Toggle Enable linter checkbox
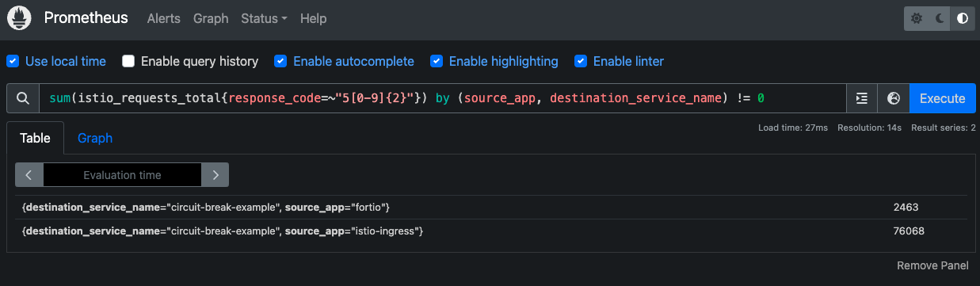Image resolution: width=980 pixels, height=286 pixels. point(581,61)
